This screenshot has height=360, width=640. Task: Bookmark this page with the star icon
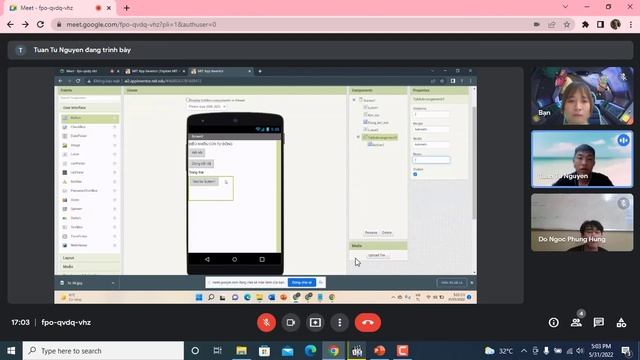[x=567, y=24]
